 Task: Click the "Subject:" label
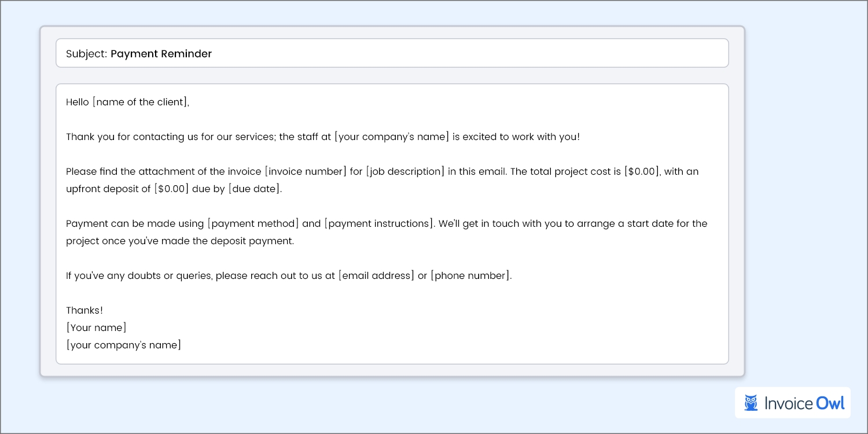[x=86, y=54]
